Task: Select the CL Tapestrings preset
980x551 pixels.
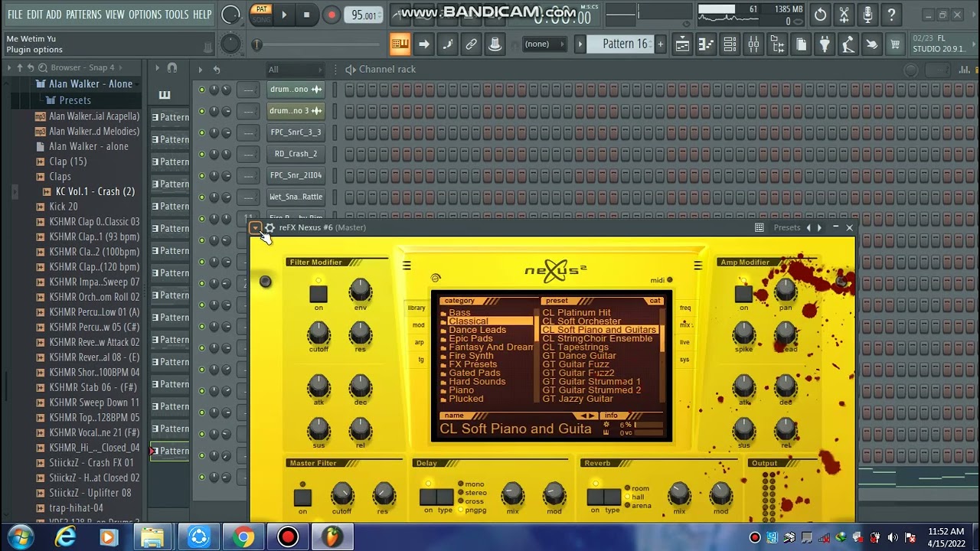Action: click(x=576, y=347)
